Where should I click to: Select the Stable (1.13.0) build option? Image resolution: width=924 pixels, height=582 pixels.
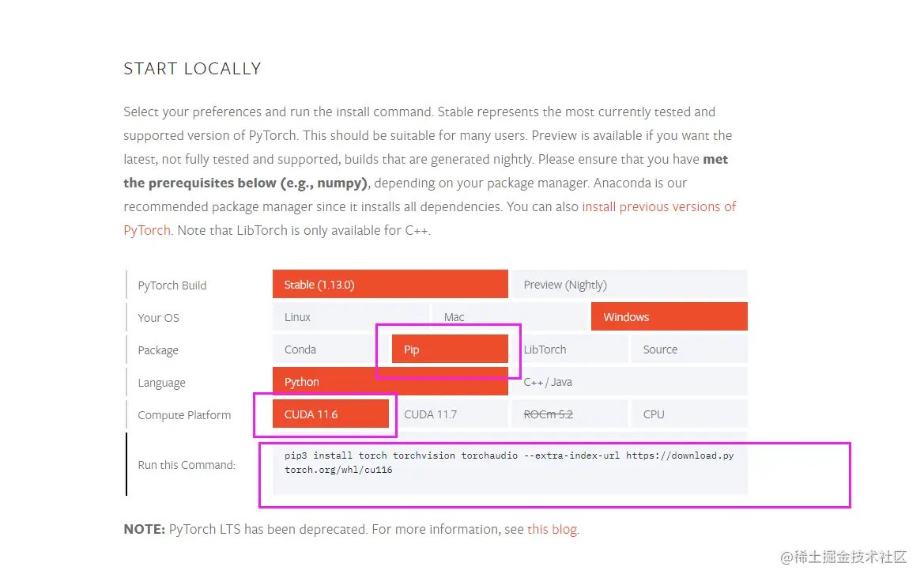click(390, 284)
